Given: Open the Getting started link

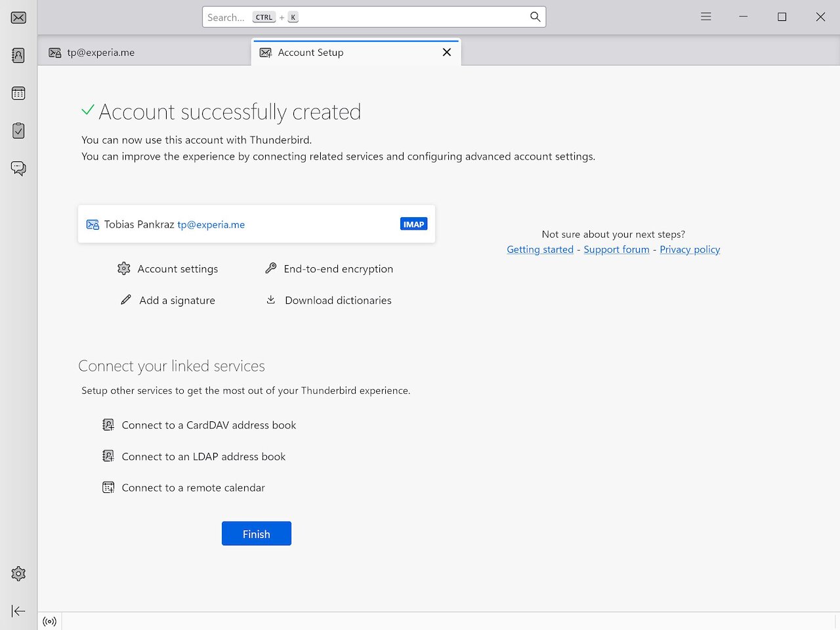Looking at the screenshot, I should 539,249.
